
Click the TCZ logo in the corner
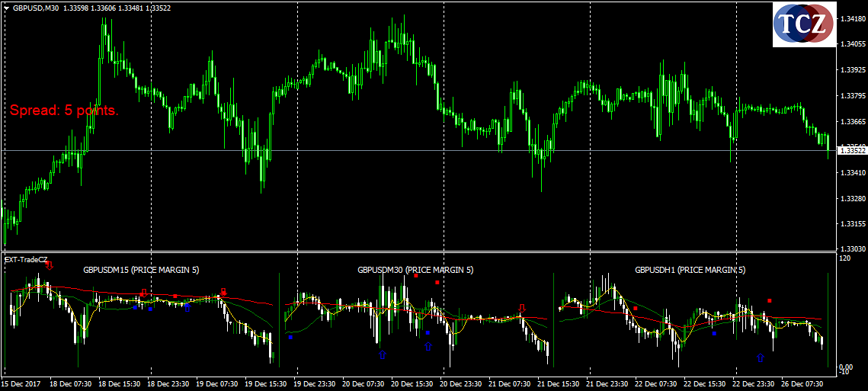point(802,24)
